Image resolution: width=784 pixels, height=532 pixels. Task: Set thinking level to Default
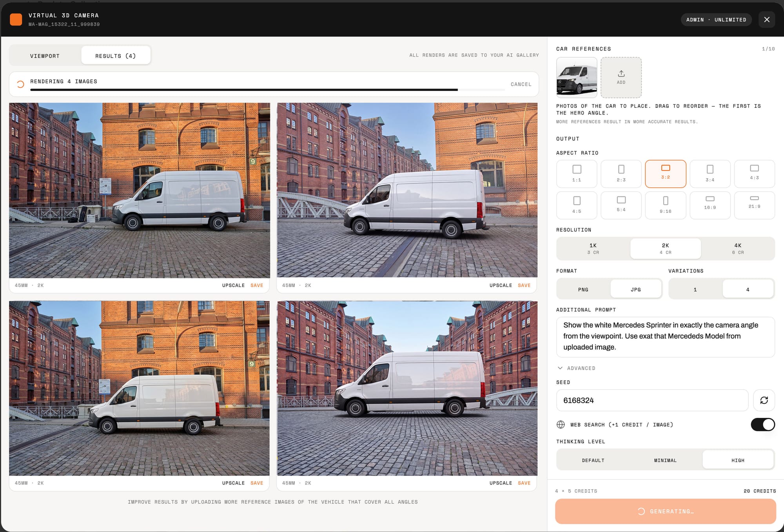593,460
